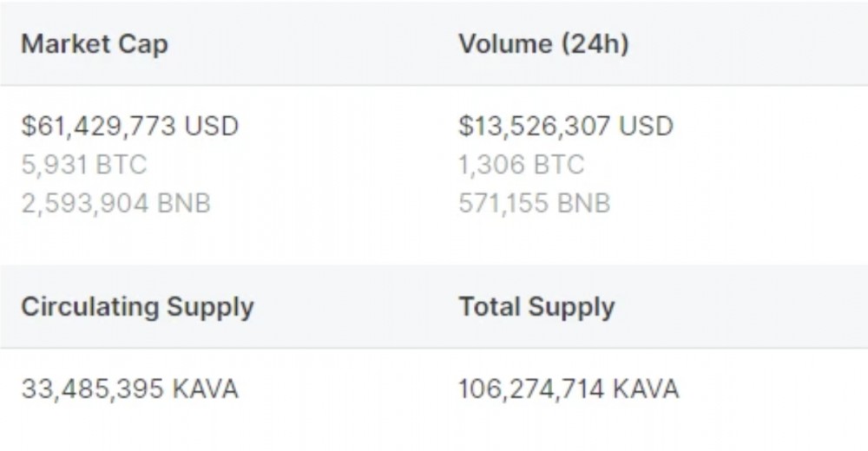The width and height of the screenshot is (868, 451).
Task: Click the BTC unit under Market Cap
Action: pos(122,165)
